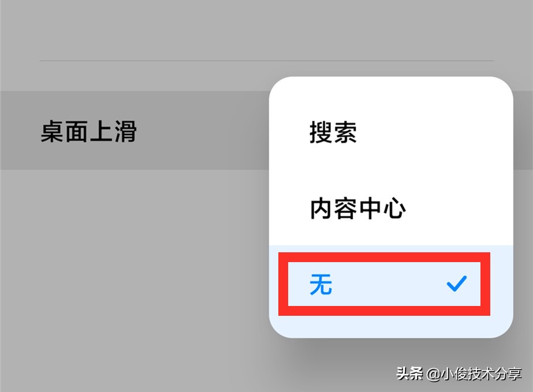This screenshot has width=533, height=392.
Task: Click the @小俊技术分享 author name
Action: pos(474,374)
